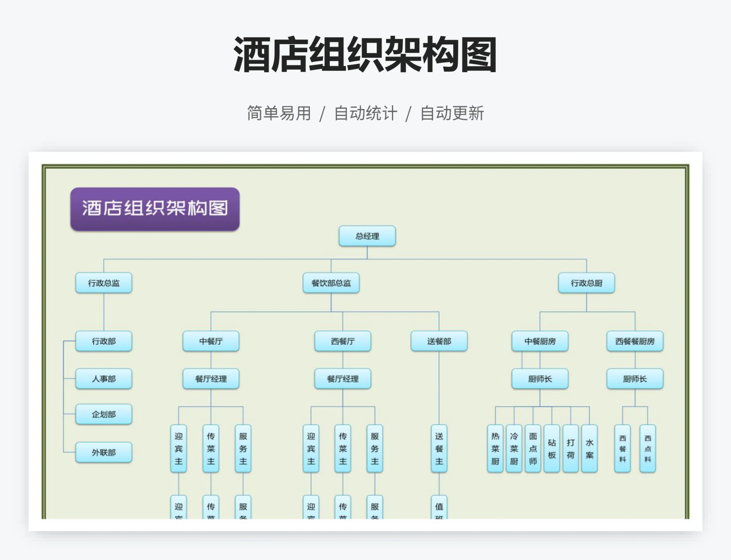
Task: Click the 行政总厨 box on the right
Action: pyautogui.click(x=587, y=283)
